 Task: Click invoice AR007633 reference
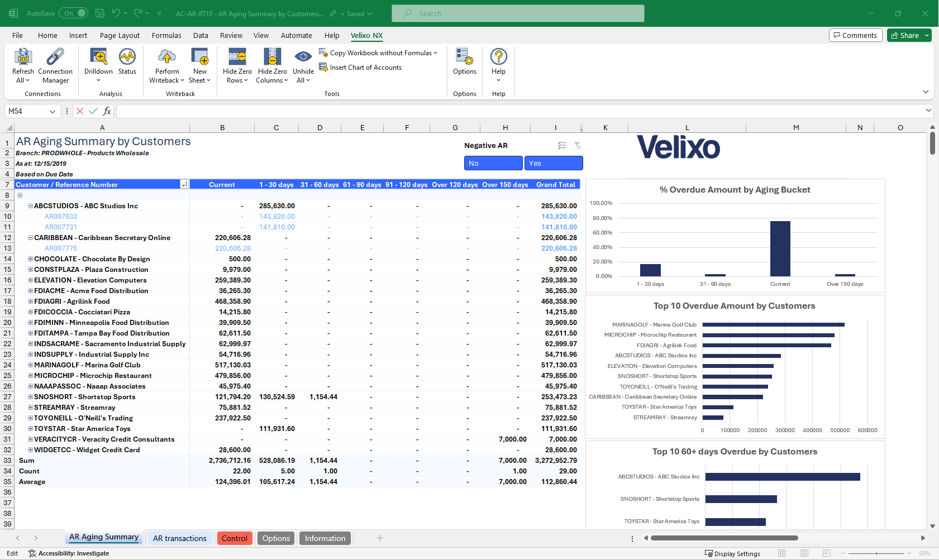(x=61, y=217)
